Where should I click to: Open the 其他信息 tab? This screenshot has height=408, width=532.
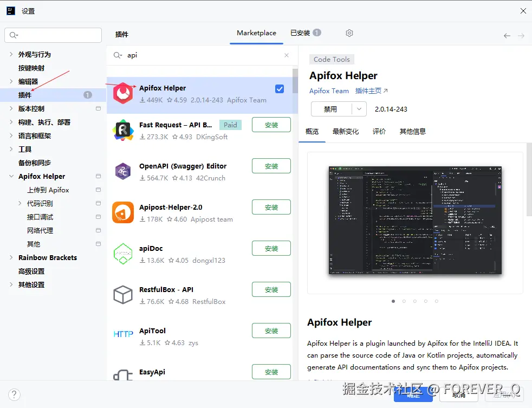click(x=413, y=131)
